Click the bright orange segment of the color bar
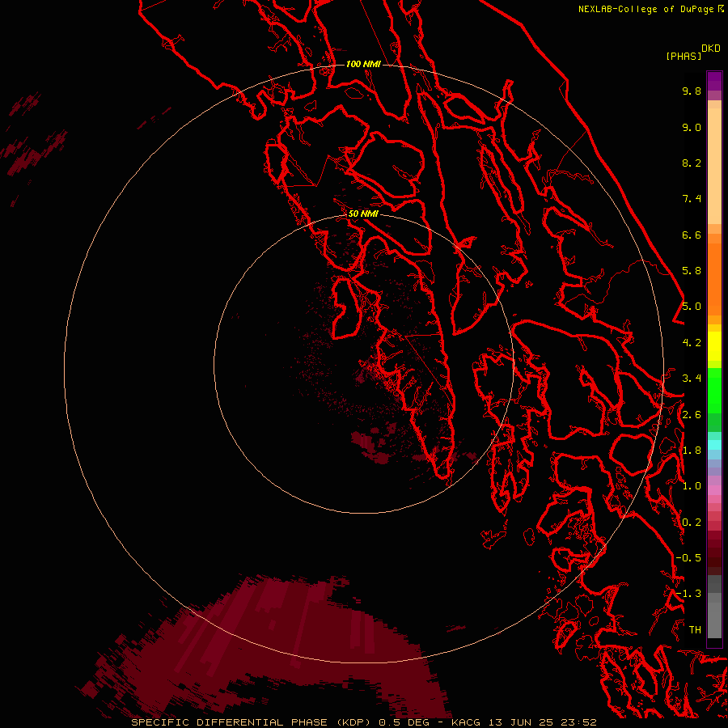The width and height of the screenshot is (728, 728). click(x=714, y=278)
